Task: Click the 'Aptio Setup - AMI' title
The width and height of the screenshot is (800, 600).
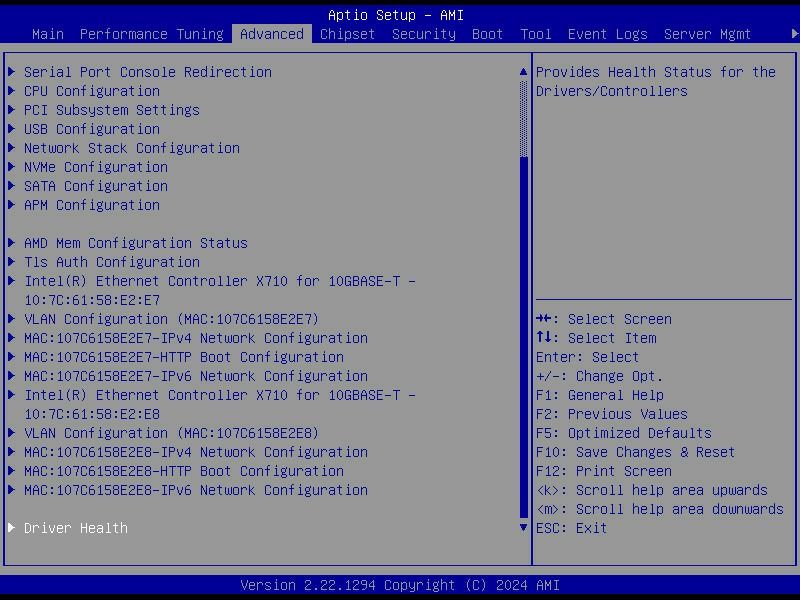Action: 396,15
